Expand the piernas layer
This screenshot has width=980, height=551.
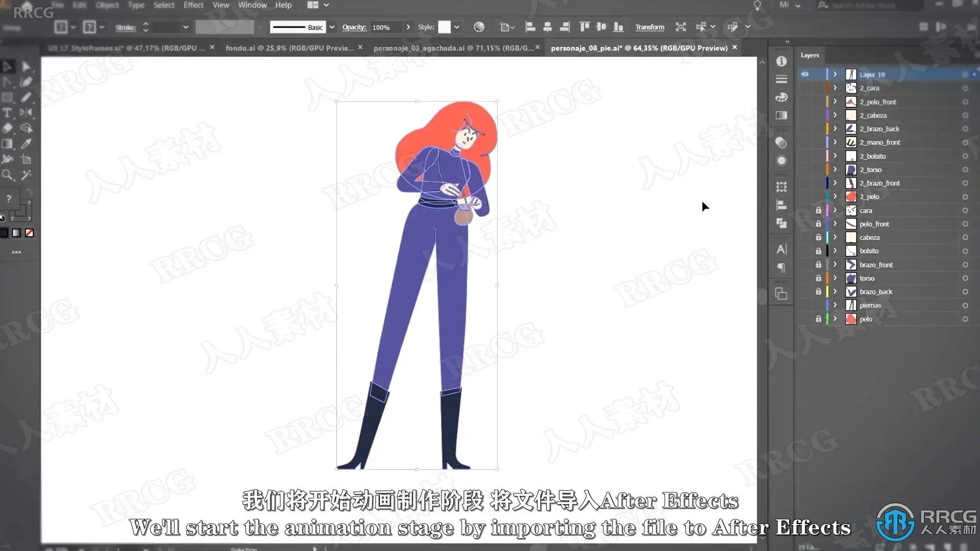pyautogui.click(x=835, y=305)
